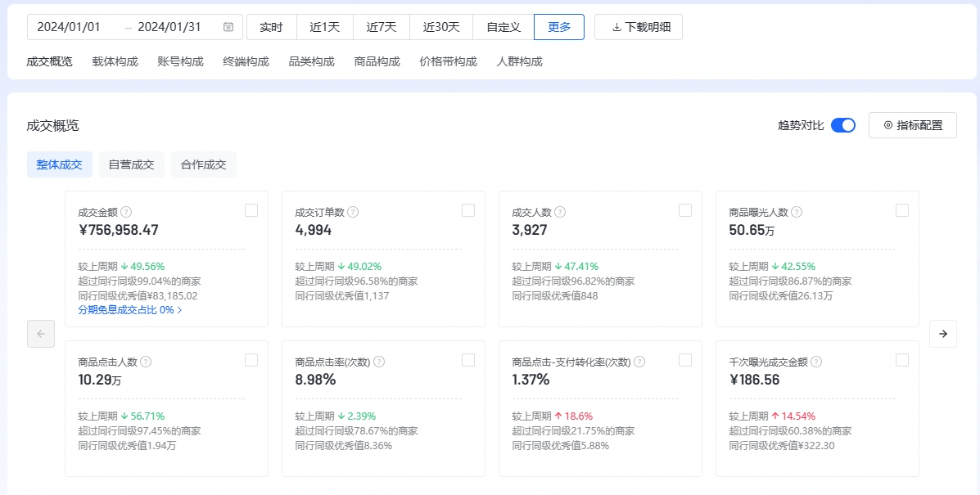Click help icon beside 千次曝光成交金额
The image size is (980, 495).
point(816,362)
